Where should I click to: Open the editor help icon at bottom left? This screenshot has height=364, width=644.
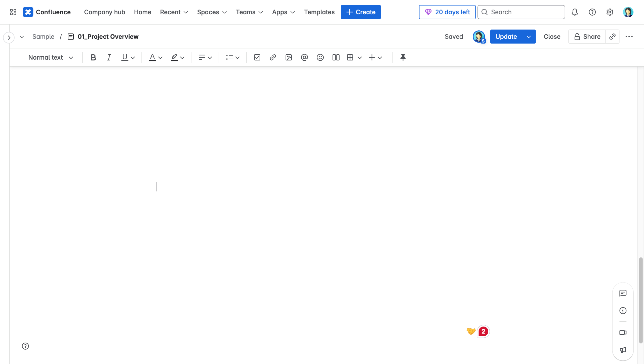pos(25,346)
